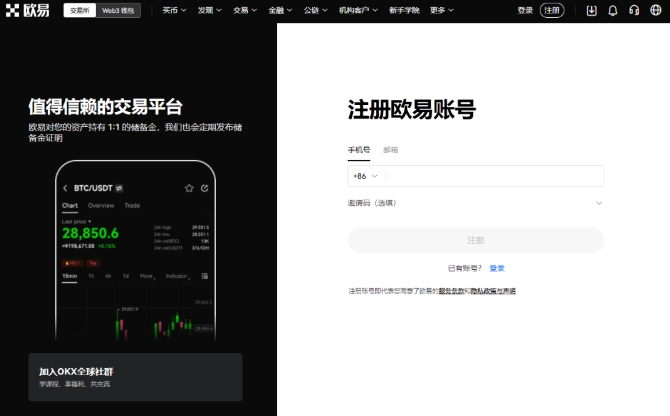Select the 交易所 toggle option
This screenshot has height=416, width=670.
80,10
